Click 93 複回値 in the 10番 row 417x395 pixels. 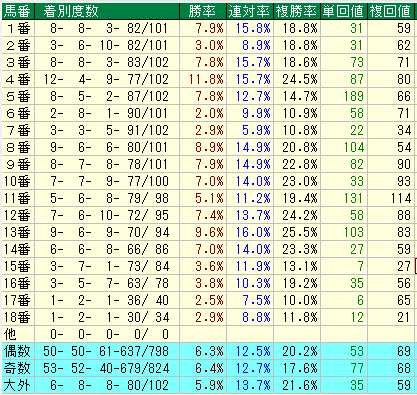click(x=404, y=181)
